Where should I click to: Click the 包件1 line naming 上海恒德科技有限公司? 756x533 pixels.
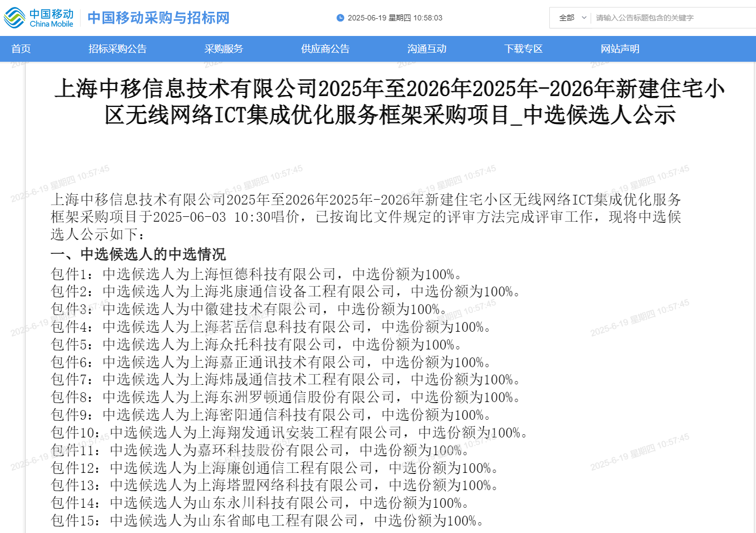(257, 274)
